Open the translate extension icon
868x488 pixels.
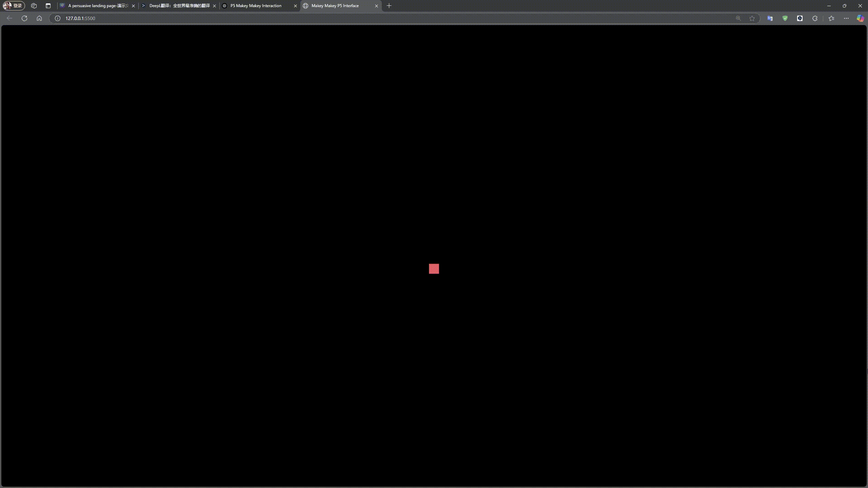click(x=770, y=18)
